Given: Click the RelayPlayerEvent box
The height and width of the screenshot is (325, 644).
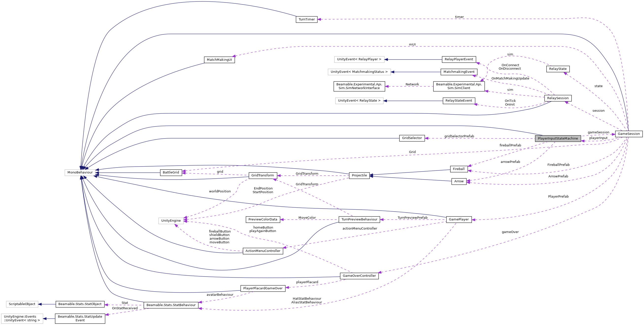Looking at the screenshot, I should point(459,60).
